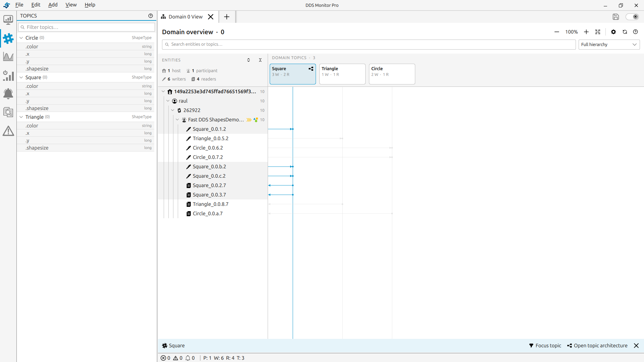Collapse the Circle topic group
The image size is (644, 362).
[x=21, y=38]
